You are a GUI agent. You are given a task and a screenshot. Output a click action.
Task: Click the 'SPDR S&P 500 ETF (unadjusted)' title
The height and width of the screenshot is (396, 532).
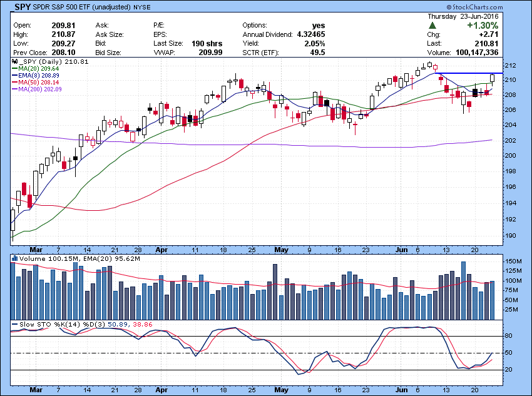[82, 7]
